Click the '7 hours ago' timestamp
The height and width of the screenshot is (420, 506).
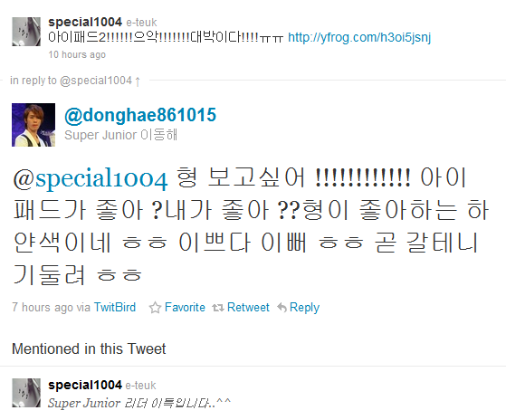point(43,307)
